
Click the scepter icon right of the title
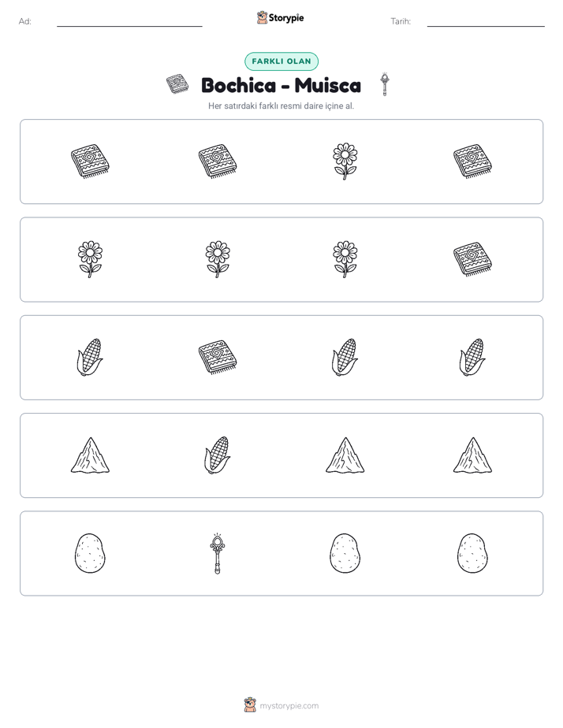[385, 84]
